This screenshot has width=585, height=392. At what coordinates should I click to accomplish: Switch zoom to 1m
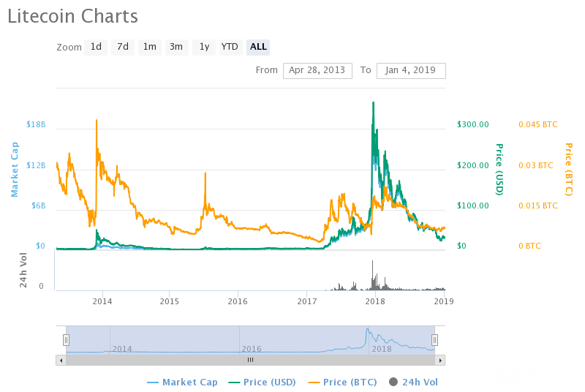tap(149, 47)
